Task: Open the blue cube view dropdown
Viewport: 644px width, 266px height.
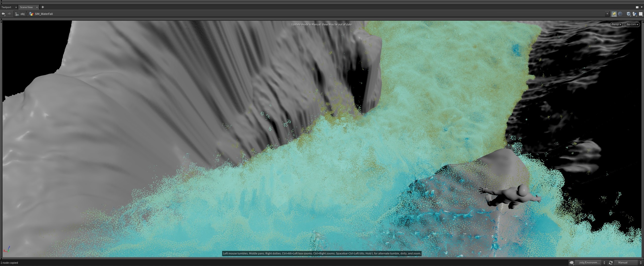Action: click(629, 14)
